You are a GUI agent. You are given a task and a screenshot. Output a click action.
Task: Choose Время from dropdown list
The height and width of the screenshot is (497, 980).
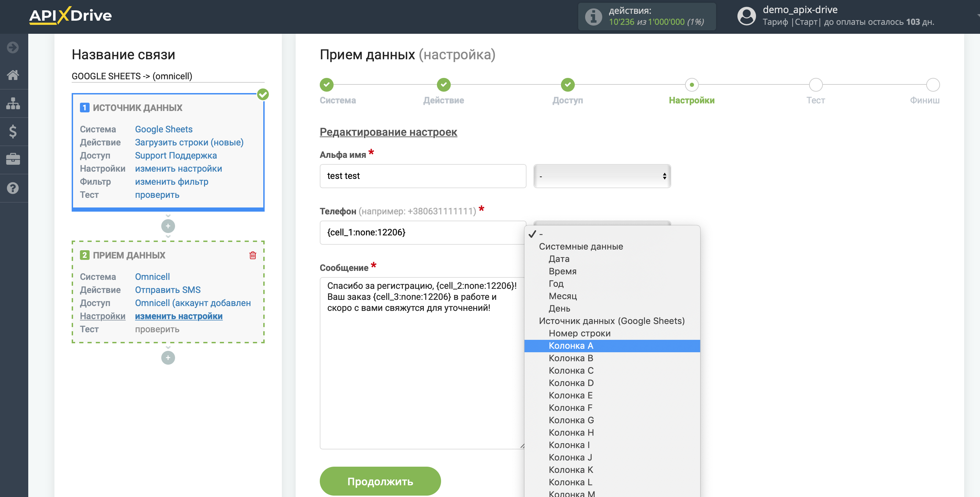[612, 271]
